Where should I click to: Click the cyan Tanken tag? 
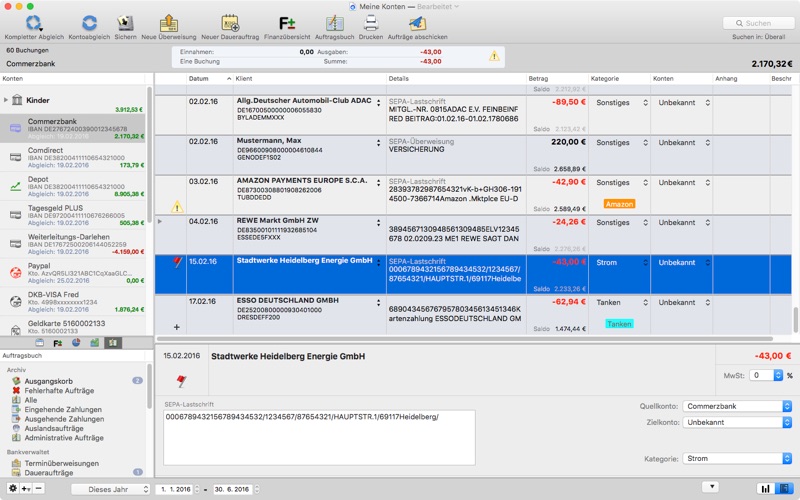(x=619, y=324)
